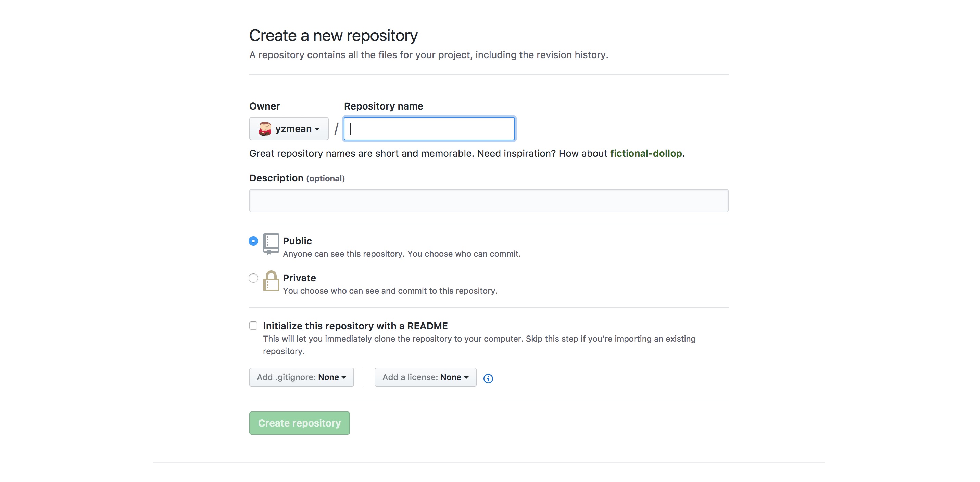Click the caret arrow beside yzmean

tap(317, 129)
